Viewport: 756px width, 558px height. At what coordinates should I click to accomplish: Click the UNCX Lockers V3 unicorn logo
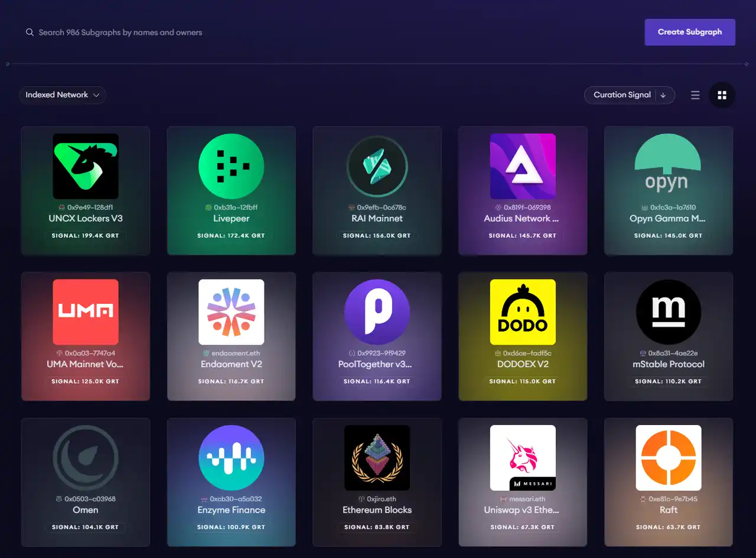pos(86,166)
